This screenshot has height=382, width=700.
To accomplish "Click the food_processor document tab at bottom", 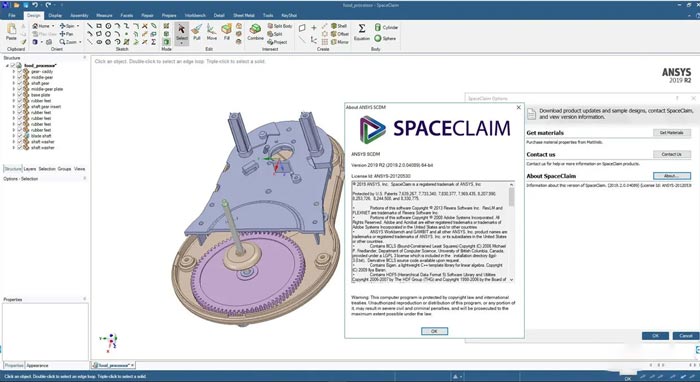I will 113,365.
